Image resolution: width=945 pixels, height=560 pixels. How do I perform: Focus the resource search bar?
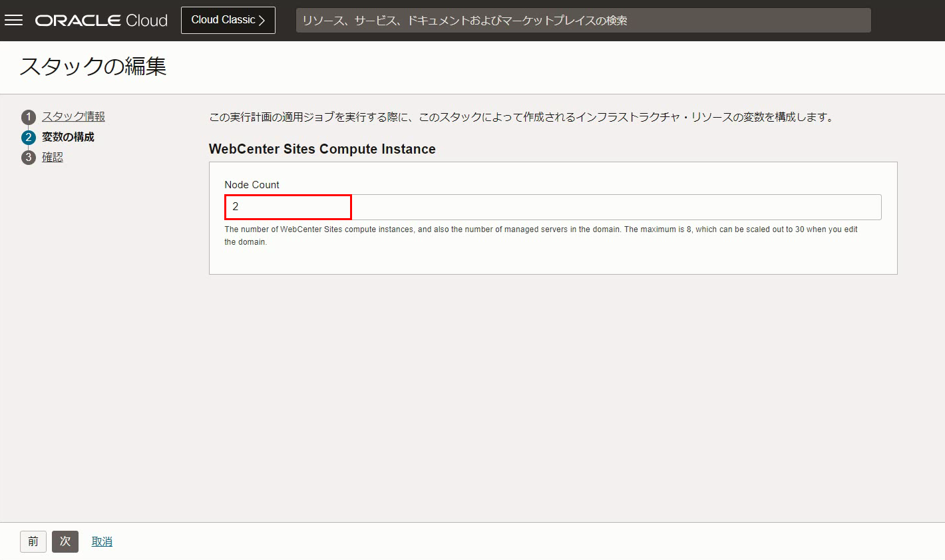point(583,21)
